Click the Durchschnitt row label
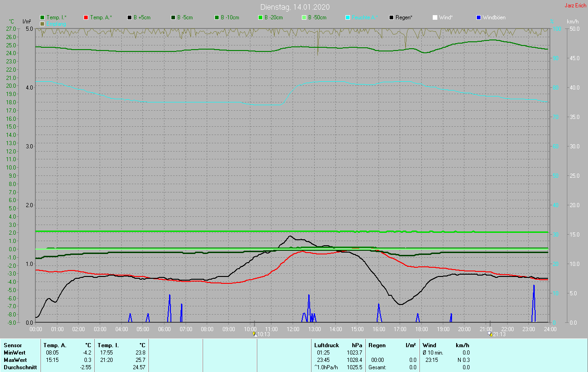The width and height of the screenshot is (588, 372). (20, 367)
